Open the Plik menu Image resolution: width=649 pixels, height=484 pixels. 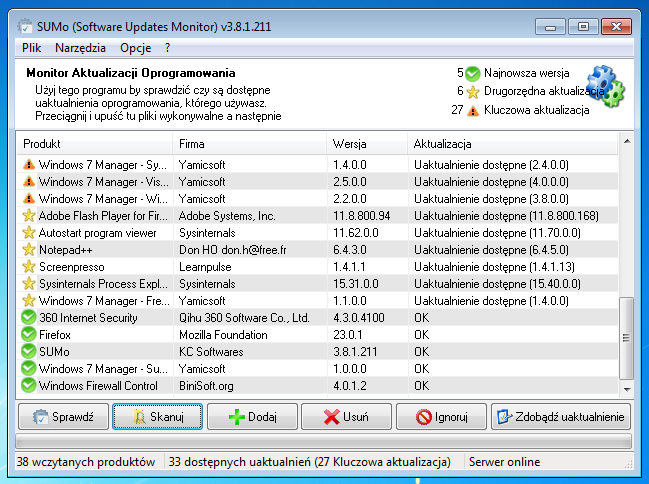(31, 48)
